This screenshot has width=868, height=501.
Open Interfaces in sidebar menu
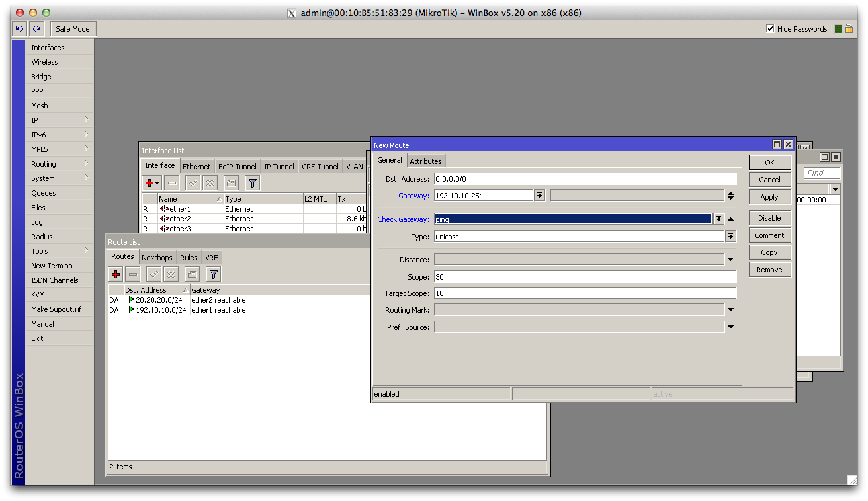tap(60, 48)
